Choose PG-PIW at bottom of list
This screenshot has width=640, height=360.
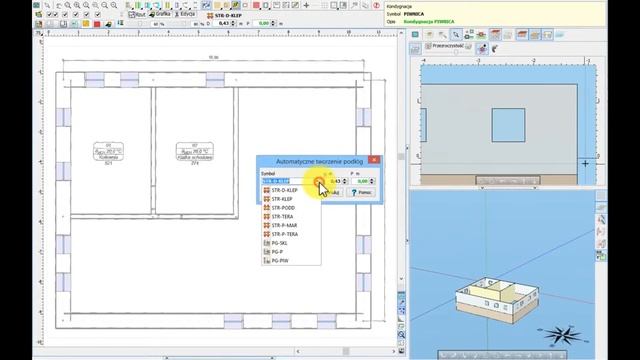pyautogui.click(x=291, y=260)
